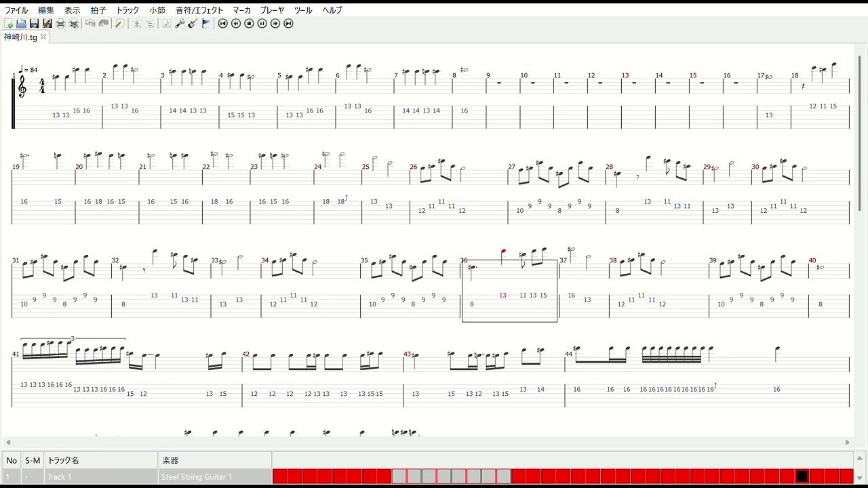Open a file using the folder icon
Viewport: 868px width, 488px height.
pos(21,24)
